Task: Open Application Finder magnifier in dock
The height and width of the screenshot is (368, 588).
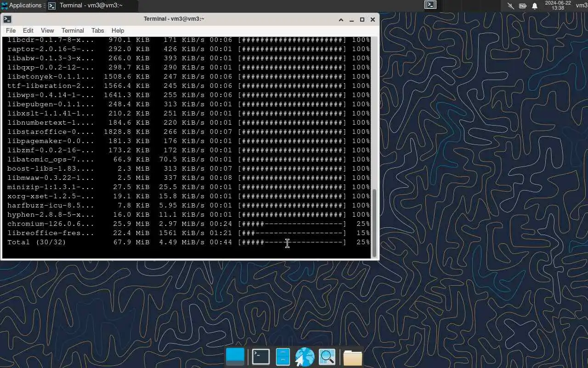Action: (x=327, y=357)
